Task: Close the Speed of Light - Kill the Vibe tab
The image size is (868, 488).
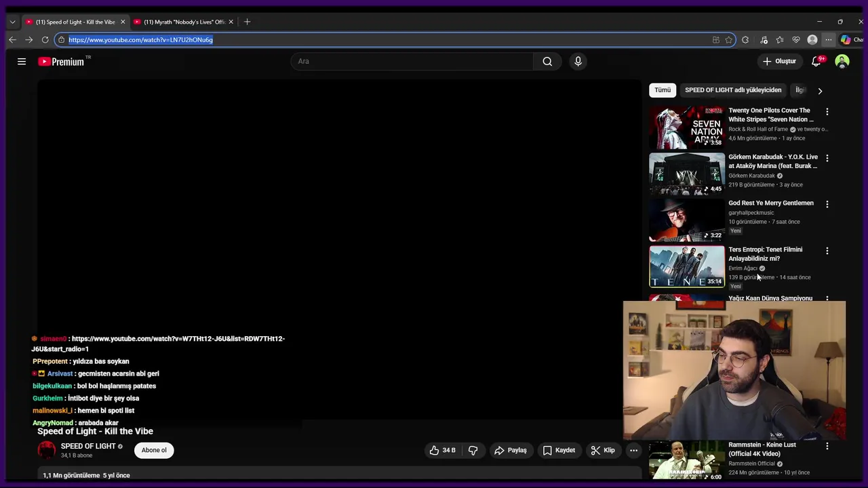Action: coord(123,22)
